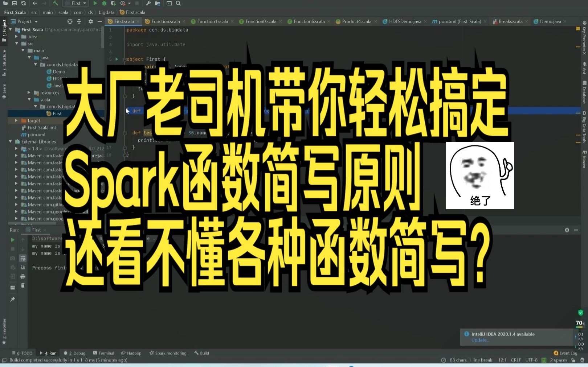The height and width of the screenshot is (367, 588).
Task: Click the Open file toolbar icon
Action: 5,3
